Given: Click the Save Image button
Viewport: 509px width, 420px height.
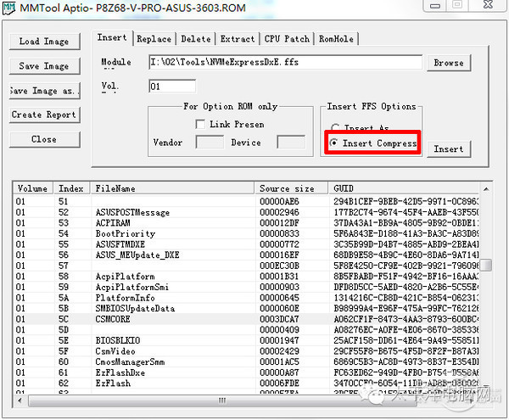Looking at the screenshot, I should tap(44, 66).
